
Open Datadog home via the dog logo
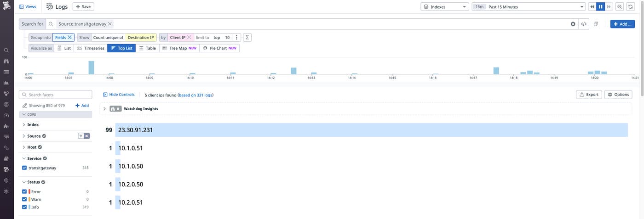pyautogui.click(x=6, y=6)
